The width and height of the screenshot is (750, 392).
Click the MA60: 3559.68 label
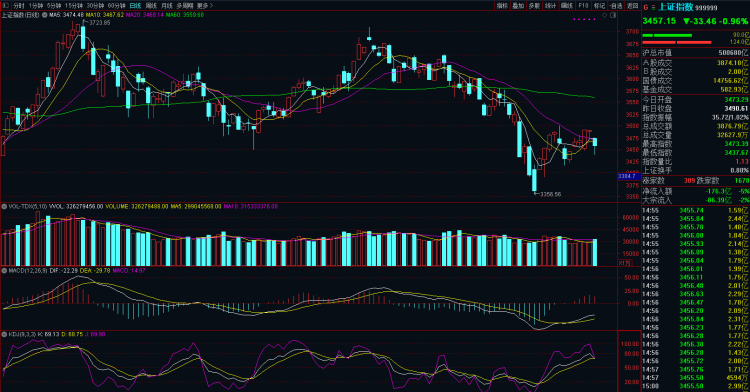[185, 15]
